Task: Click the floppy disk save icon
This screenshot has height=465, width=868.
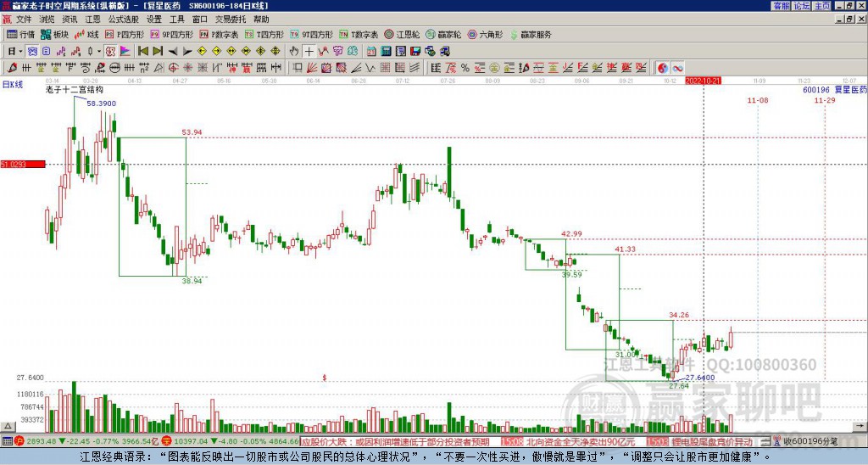Action: [415, 51]
